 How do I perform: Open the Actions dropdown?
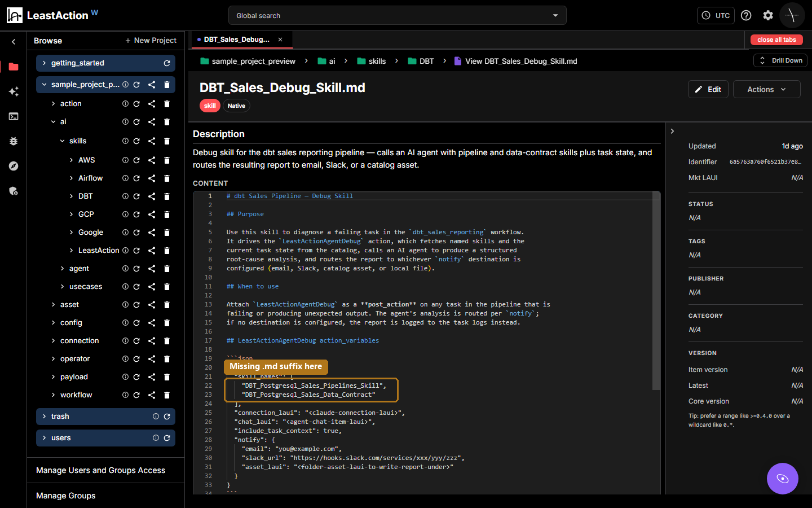tap(766, 89)
